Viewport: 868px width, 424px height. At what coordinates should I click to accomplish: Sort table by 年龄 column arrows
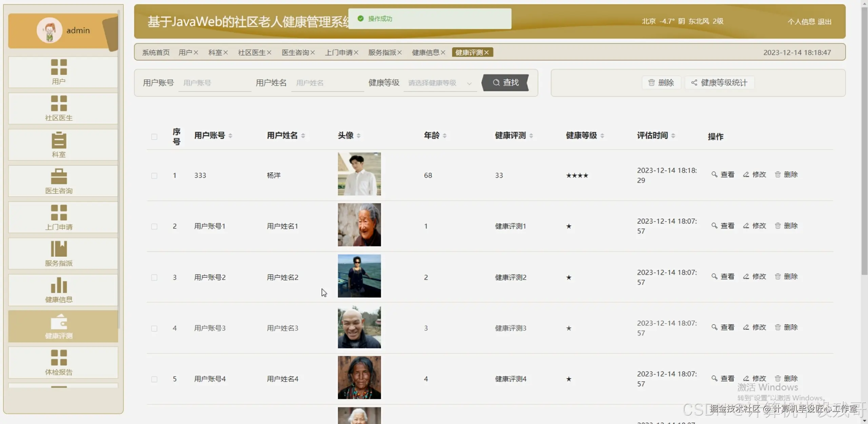pyautogui.click(x=445, y=136)
